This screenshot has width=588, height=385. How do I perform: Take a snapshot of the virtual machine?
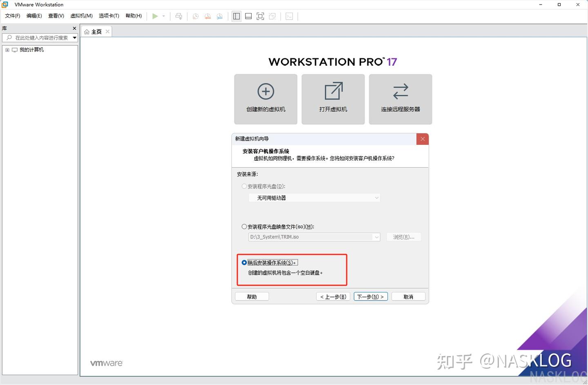point(195,16)
